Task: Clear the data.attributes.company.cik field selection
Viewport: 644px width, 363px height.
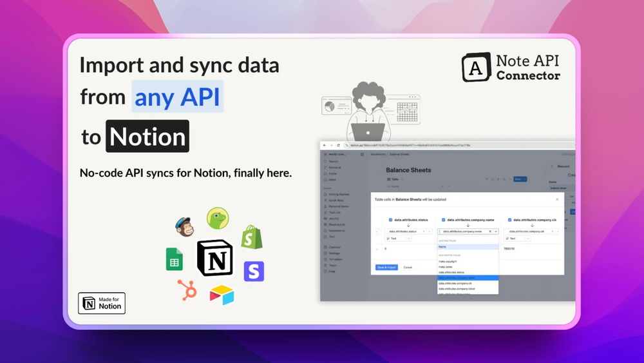Action: pyautogui.click(x=552, y=231)
